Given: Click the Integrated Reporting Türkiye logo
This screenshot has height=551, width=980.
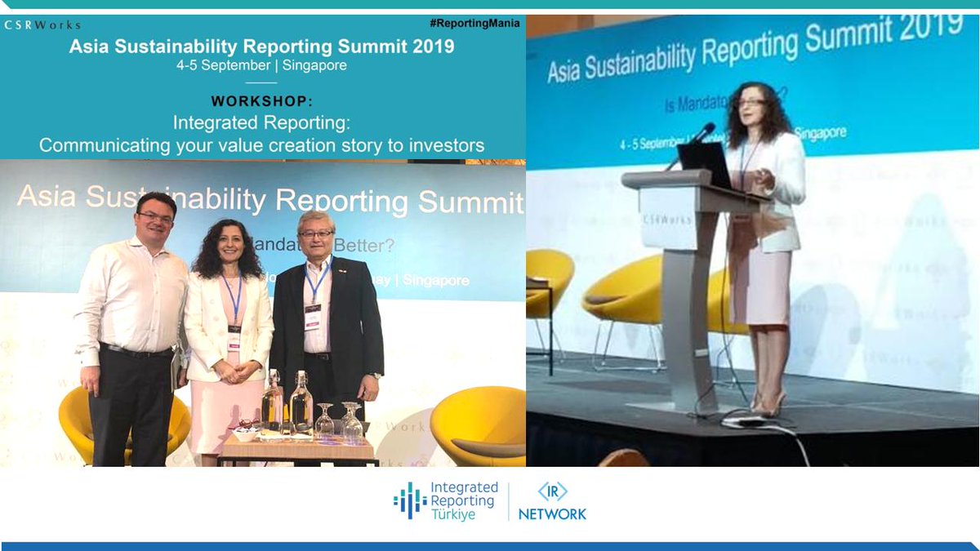Looking at the screenshot, I should tap(444, 501).
